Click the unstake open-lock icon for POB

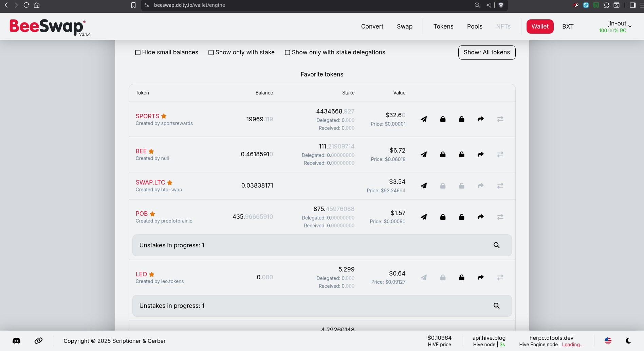click(x=462, y=217)
